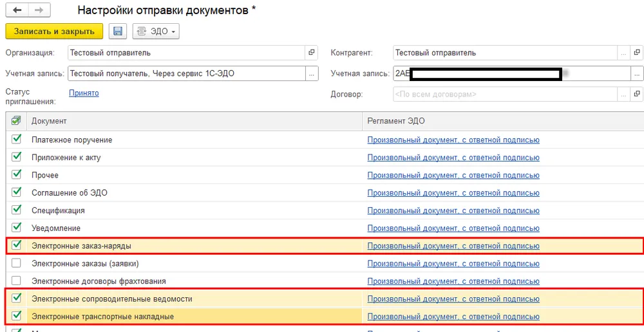644x332 pixels.
Task: Uncheck the Уведомление checkbox
Action: click(17, 227)
